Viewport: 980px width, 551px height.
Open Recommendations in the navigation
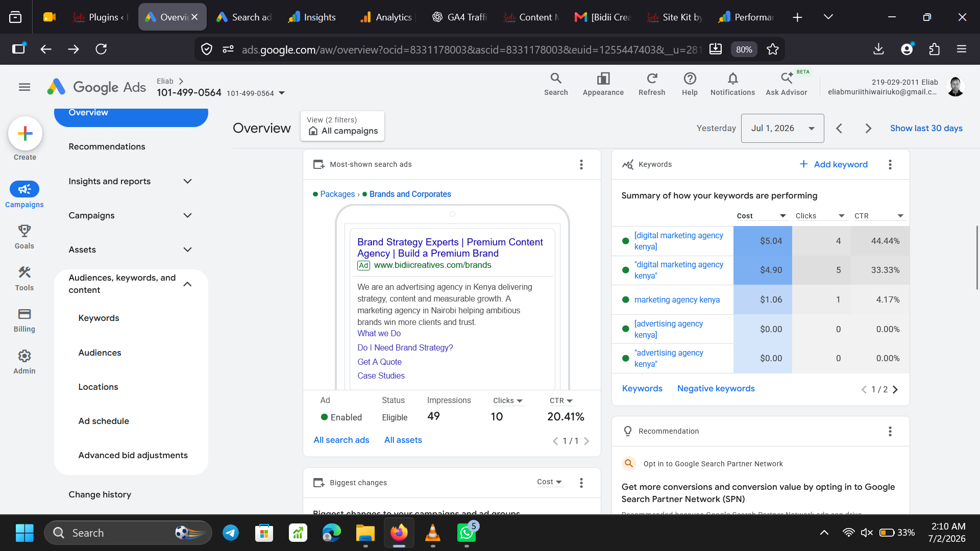point(107,146)
